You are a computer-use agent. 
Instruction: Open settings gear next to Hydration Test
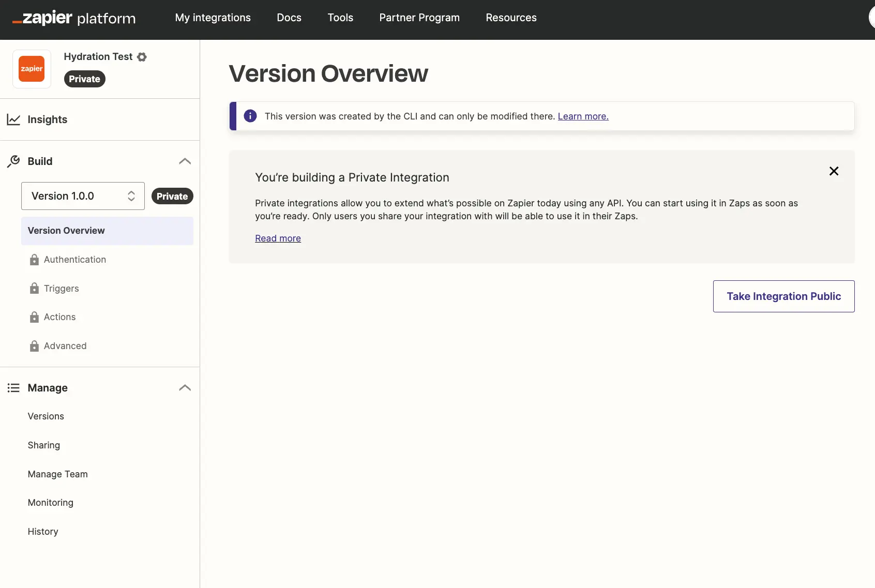(142, 57)
